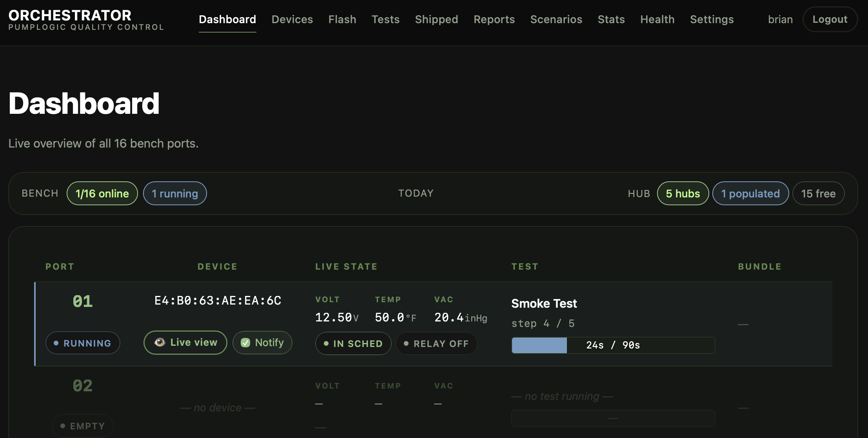Click the 24s / 90s progress bar
This screenshot has height=438, width=868.
(x=613, y=345)
